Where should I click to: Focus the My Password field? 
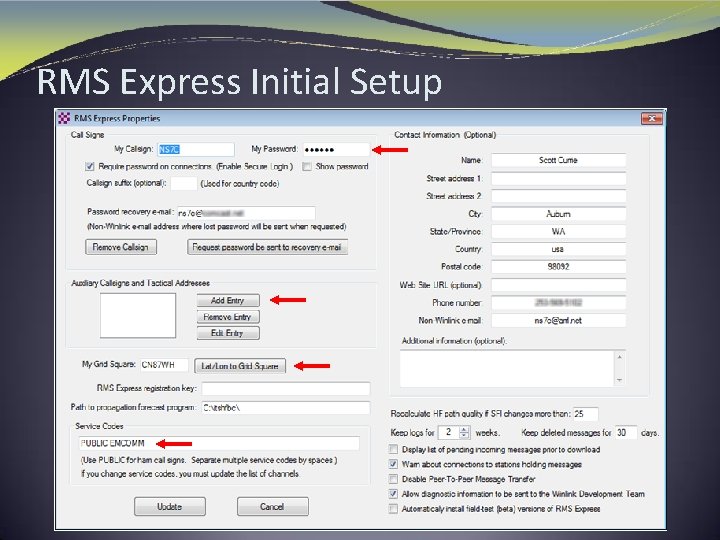pyautogui.click(x=336, y=149)
